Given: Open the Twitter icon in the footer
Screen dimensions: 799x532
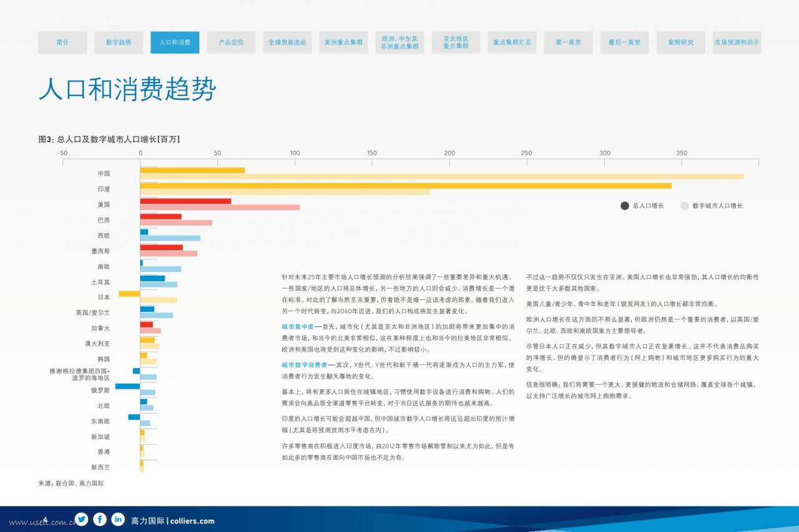Looking at the screenshot, I should [81, 519].
